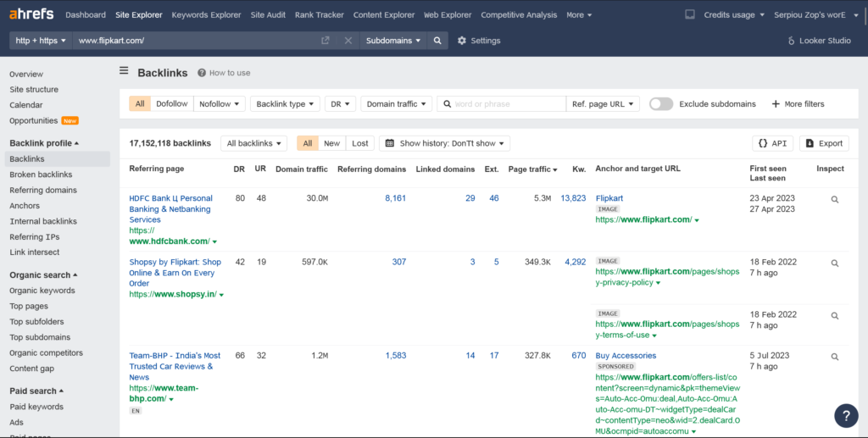Open the http + https protocol dropdown
This screenshot has height=438, width=868.
(41, 41)
